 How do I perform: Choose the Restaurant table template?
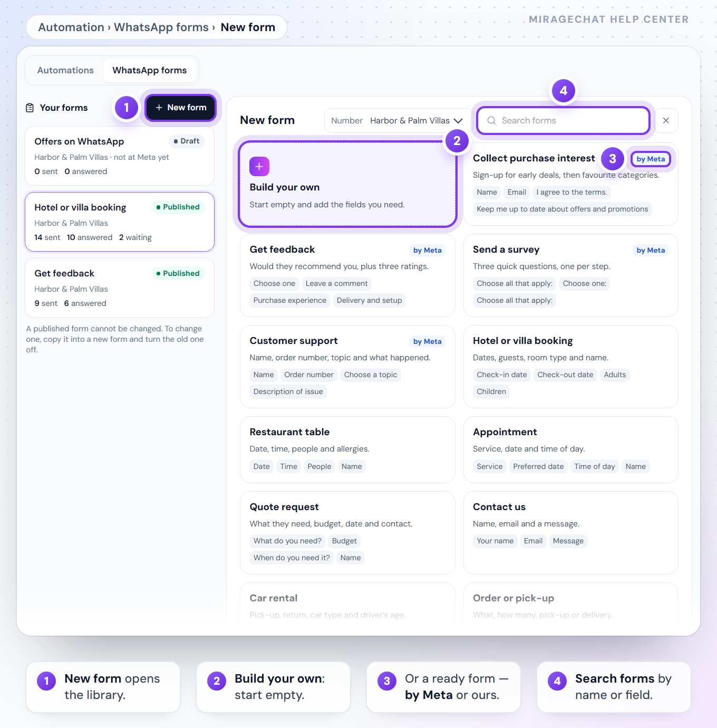(x=347, y=449)
